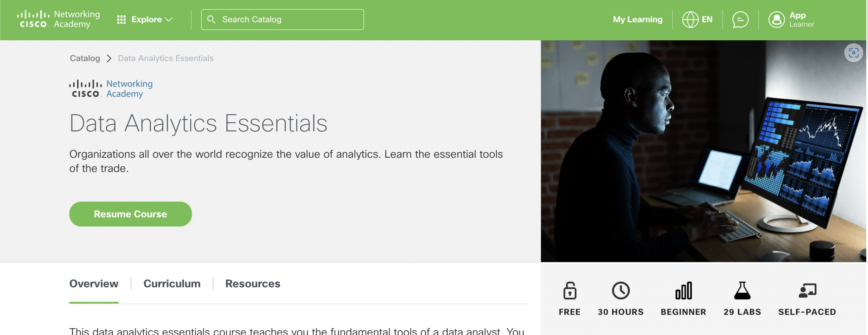Click the Explore grid icon
Image resolution: width=868 pixels, height=335 pixels.
[121, 20]
